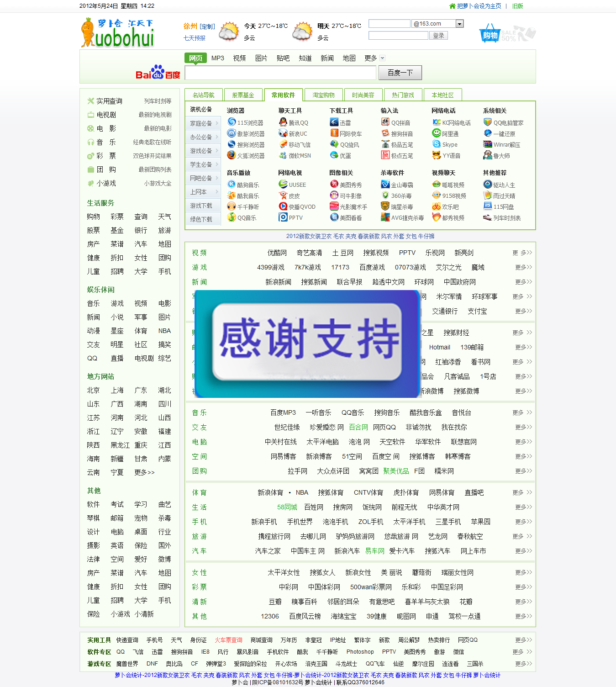Switch to the 名站导航 tab
The image size is (616, 687).
coord(203,95)
